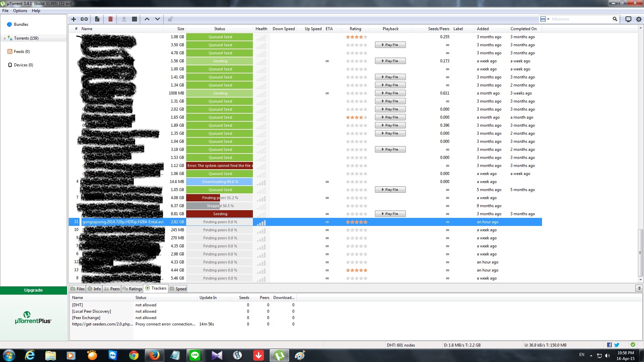This screenshot has height=362, width=644.
Task: Click the error status file-not-found row
Action: pyautogui.click(x=220, y=166)
